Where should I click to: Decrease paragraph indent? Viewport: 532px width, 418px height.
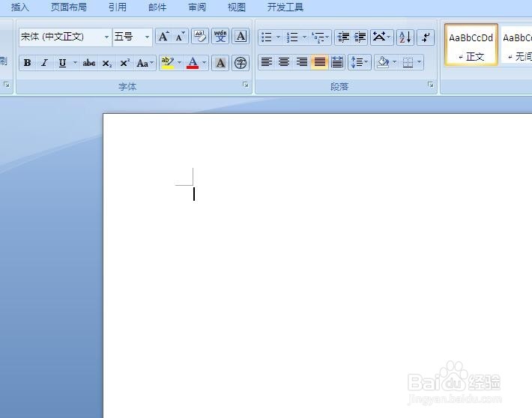coord(343,37)
